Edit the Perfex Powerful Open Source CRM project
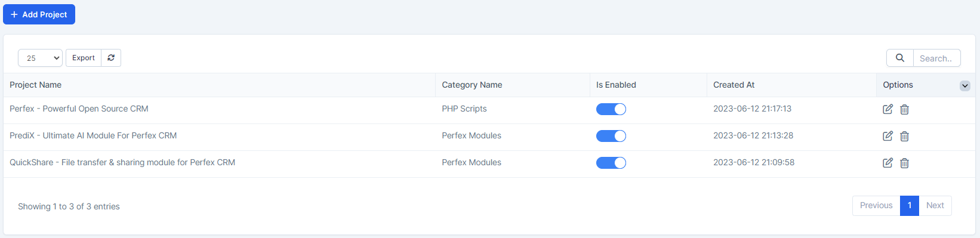 tap(887, 109)
